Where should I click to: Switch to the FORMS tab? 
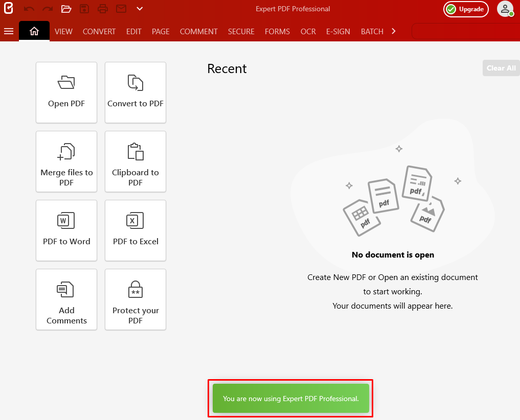(x=277, y=32)
